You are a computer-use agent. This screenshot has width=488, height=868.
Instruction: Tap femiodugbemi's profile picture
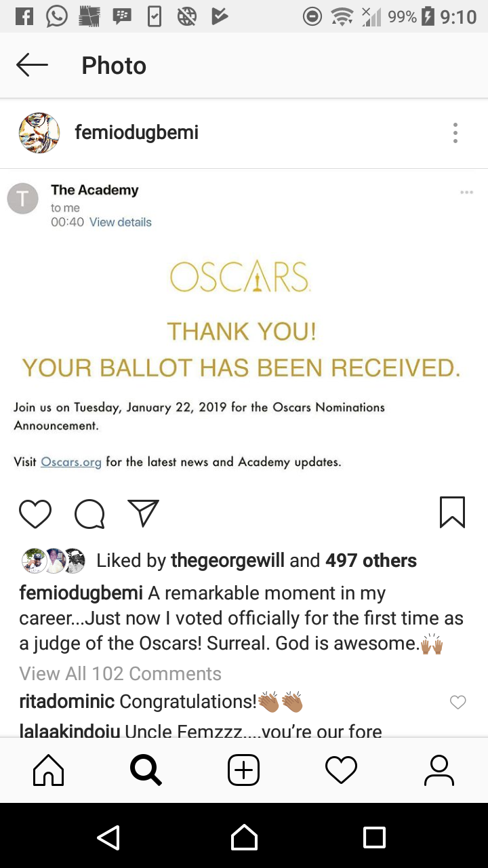pos(39,132)
